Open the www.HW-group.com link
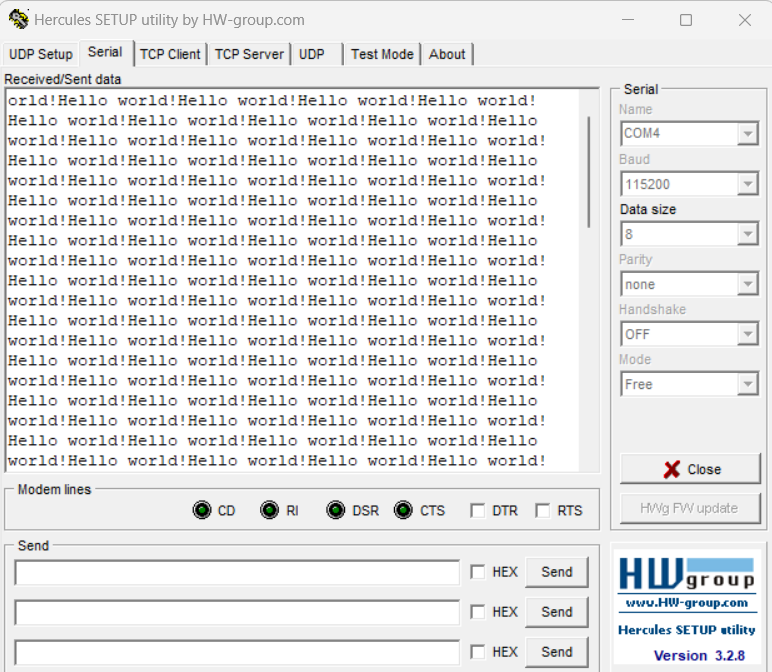772x672 pixels. coord(686,603)
